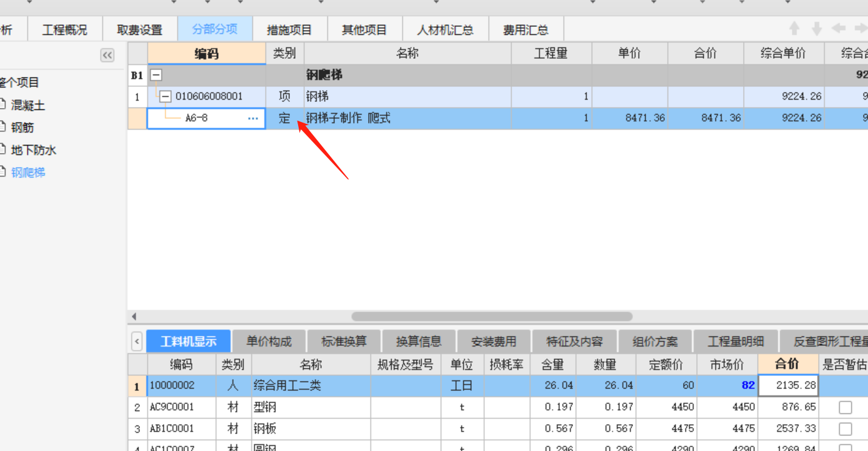Click the 损耗率 column header
Image resolution: width=868 pixels, height=451 pixels.
coord(507,365)
